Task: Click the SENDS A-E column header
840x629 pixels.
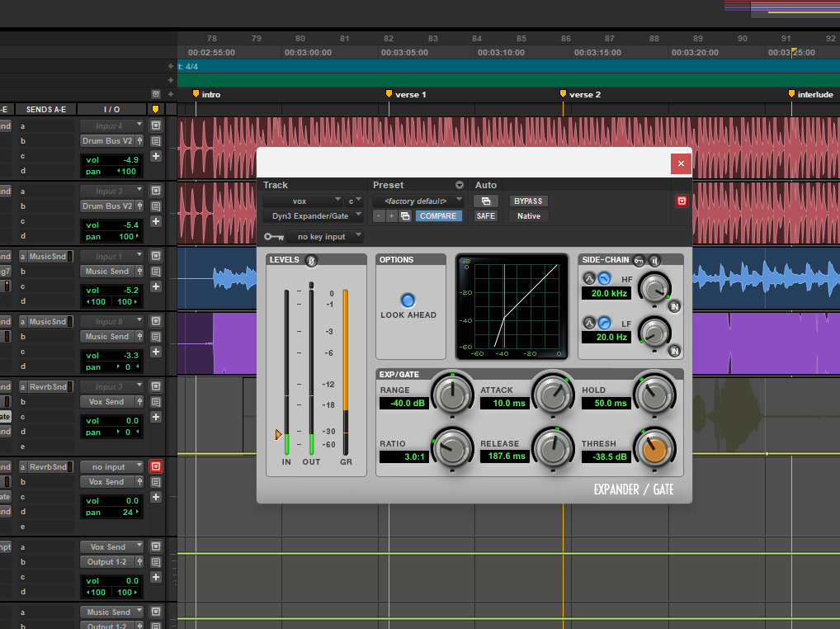Action: tap(46, 109)
